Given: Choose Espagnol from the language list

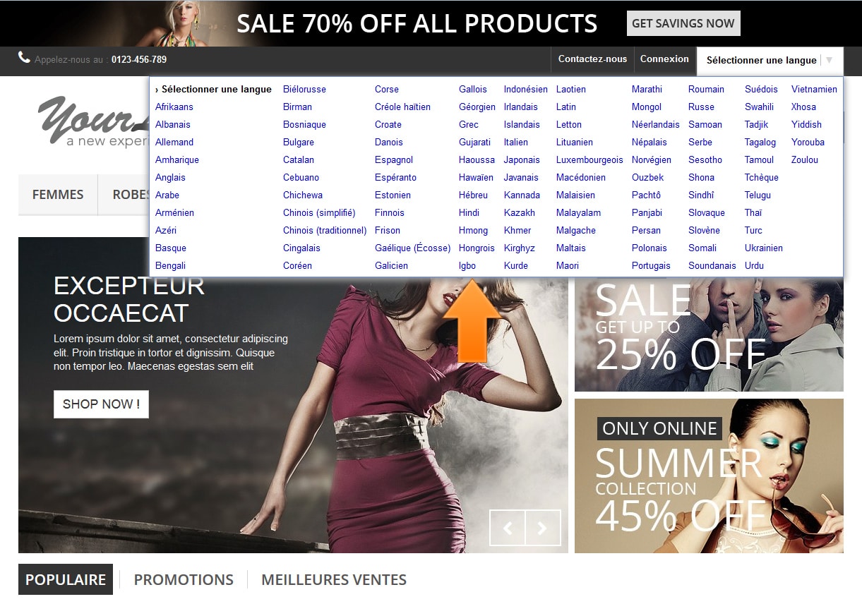Looking at the screenshot, I should tap(394, 159).
